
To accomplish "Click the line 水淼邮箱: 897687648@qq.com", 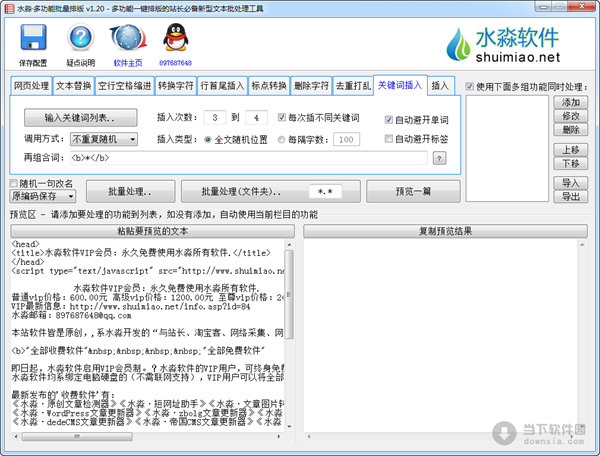I will pos(72,316).
